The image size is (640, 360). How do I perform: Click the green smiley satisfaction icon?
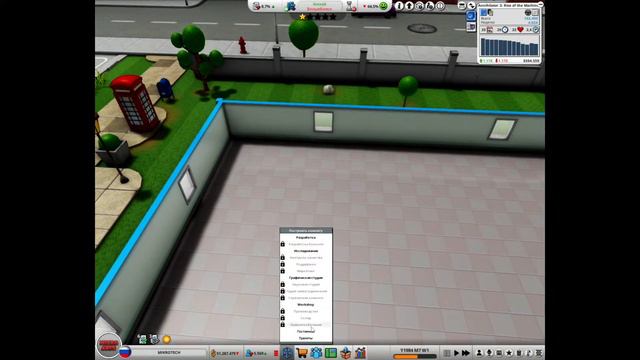[x=383, y=6]
